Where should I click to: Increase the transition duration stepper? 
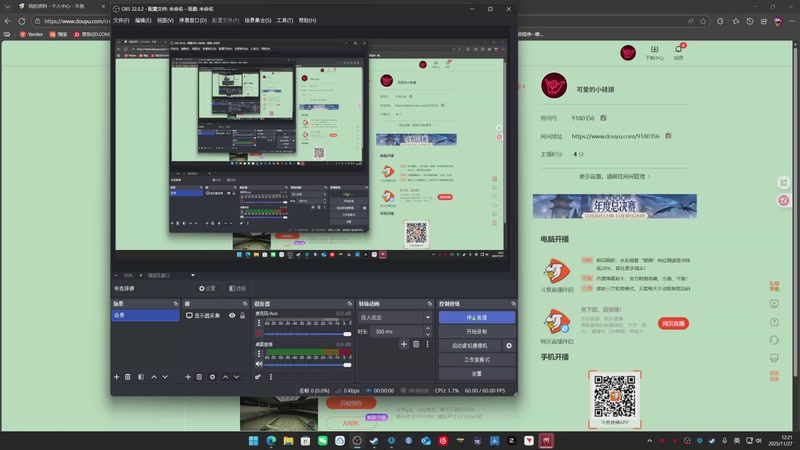click(428, 329)
